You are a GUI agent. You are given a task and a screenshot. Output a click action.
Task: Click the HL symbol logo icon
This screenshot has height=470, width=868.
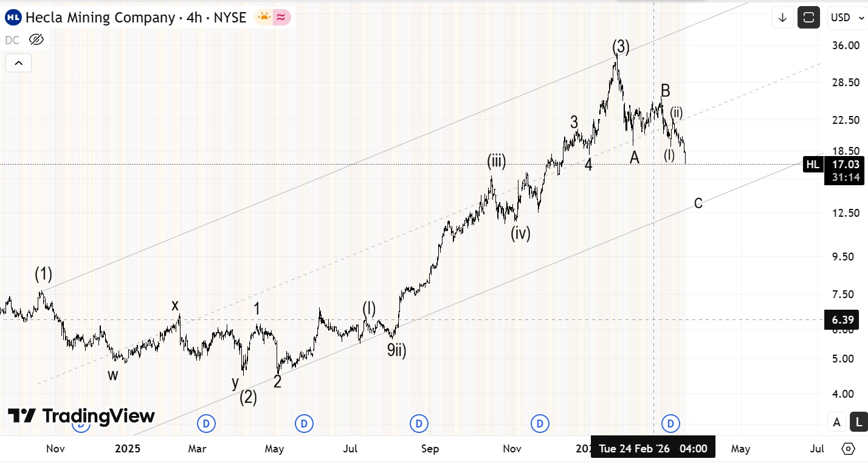point(13,18)
